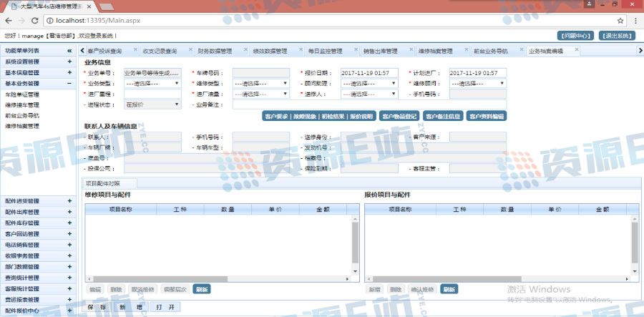
Task: Open the 维修类型 dropdown
Action: [x=260, y=83]
